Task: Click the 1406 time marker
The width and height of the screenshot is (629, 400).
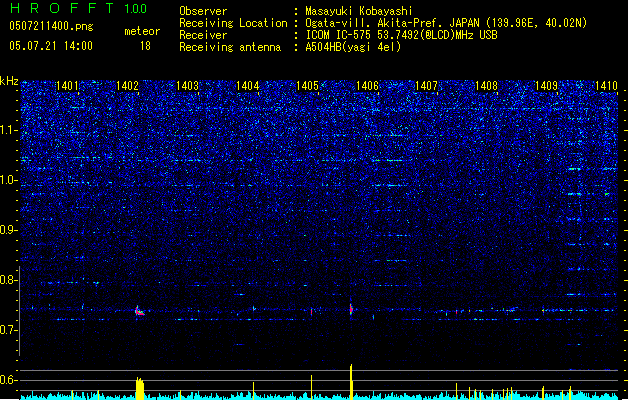Action: (x=367, y=86)
